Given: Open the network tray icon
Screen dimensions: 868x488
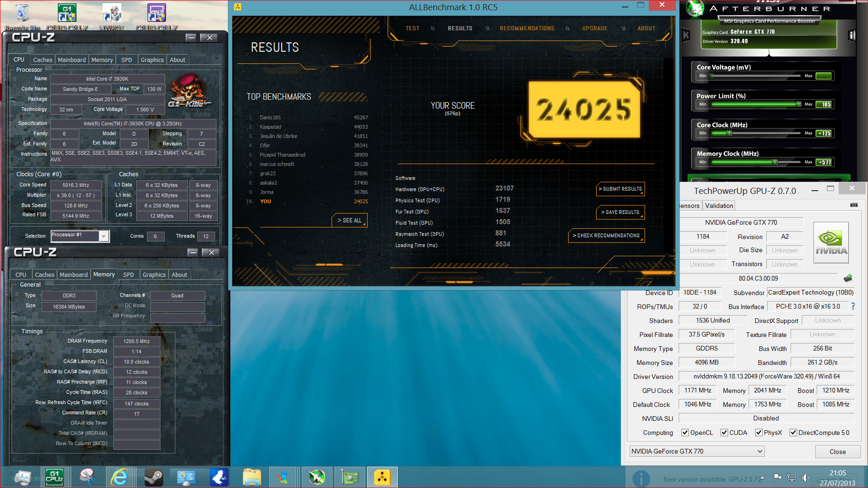Looking at the screenshot, I should [x=792, y=477].
